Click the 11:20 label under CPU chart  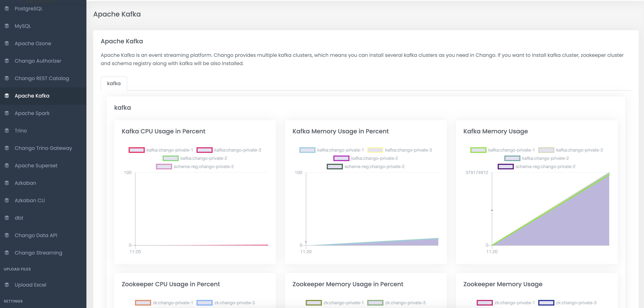point(135,252)
